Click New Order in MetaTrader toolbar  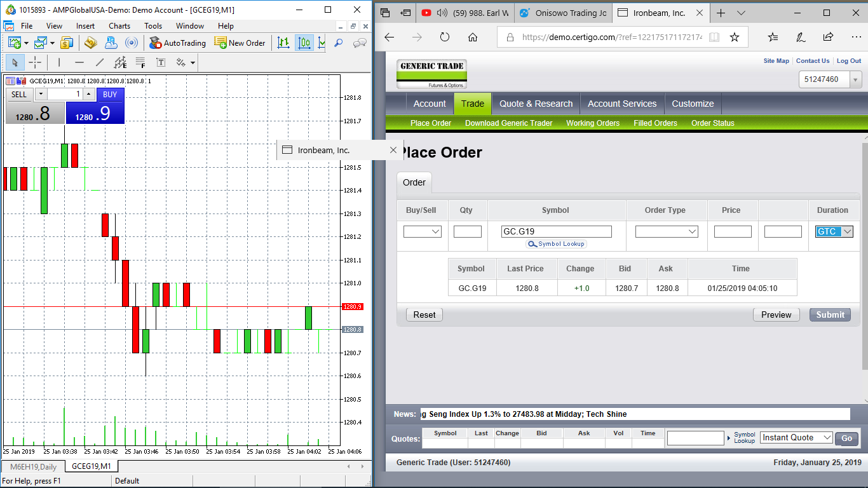(x=240, y=43)
